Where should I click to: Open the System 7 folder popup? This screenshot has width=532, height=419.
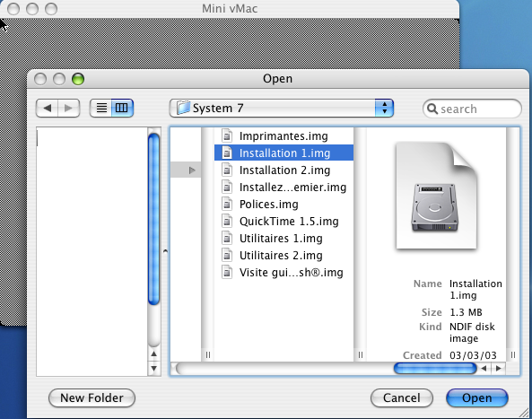tap(282, 109)
